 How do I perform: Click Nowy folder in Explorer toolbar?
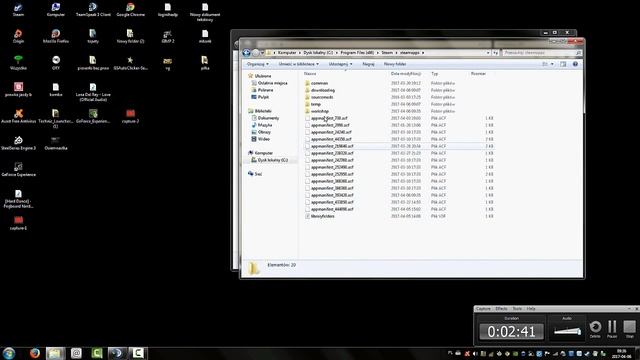coord(395,64)
